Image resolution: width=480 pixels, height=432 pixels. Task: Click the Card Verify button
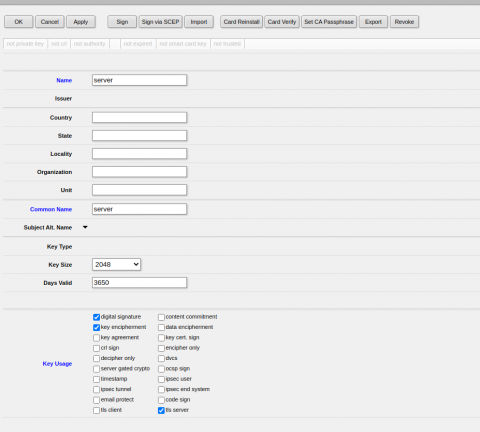(282, 22)
